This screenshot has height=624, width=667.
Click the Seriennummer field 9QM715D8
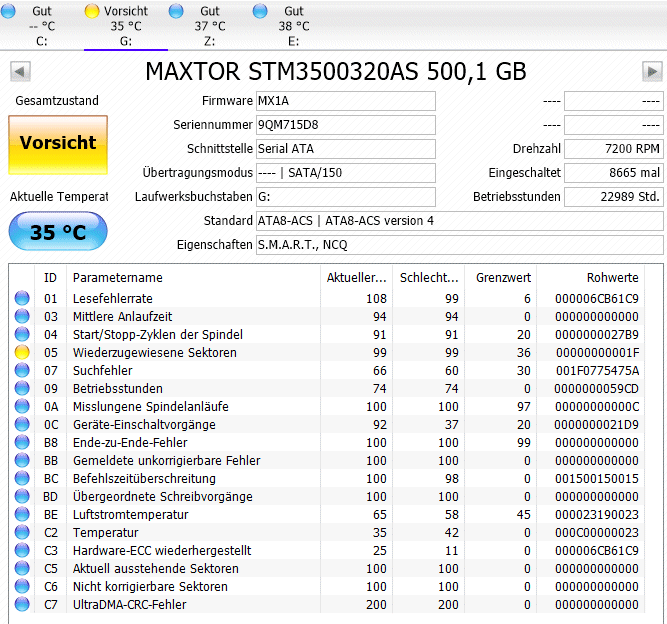pos(346,125)
